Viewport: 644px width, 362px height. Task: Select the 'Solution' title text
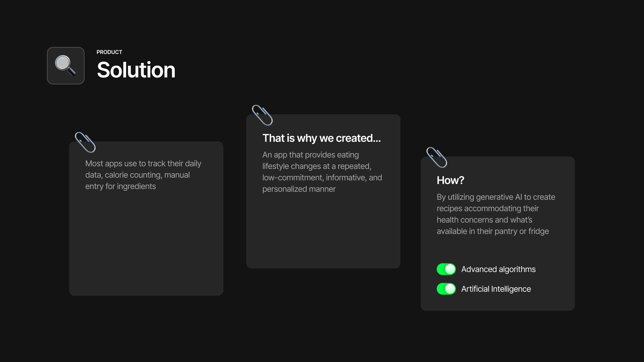tap(136, 70)
